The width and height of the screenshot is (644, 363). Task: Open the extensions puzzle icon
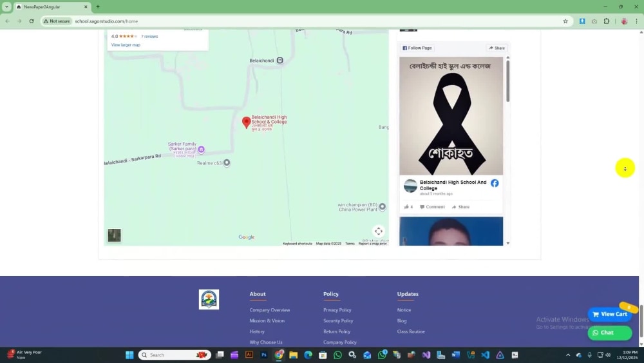[606, 21]
